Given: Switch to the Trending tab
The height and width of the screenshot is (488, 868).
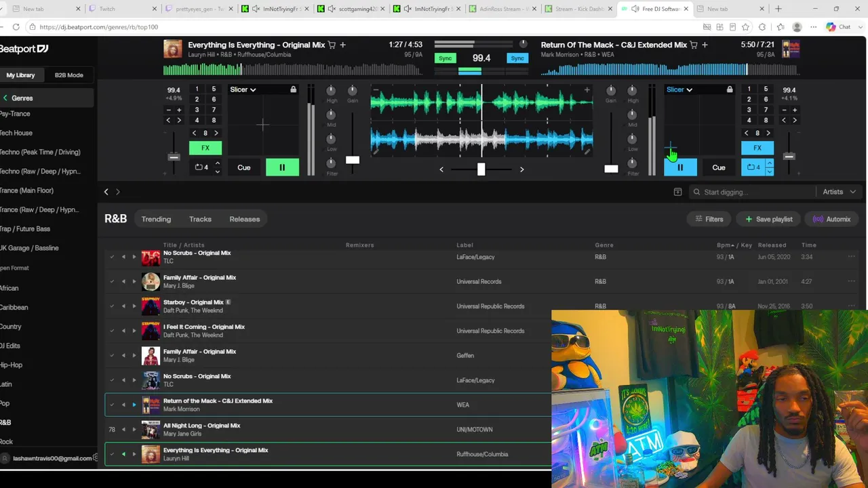Looking at the screenshot, I should click(156, 219).
